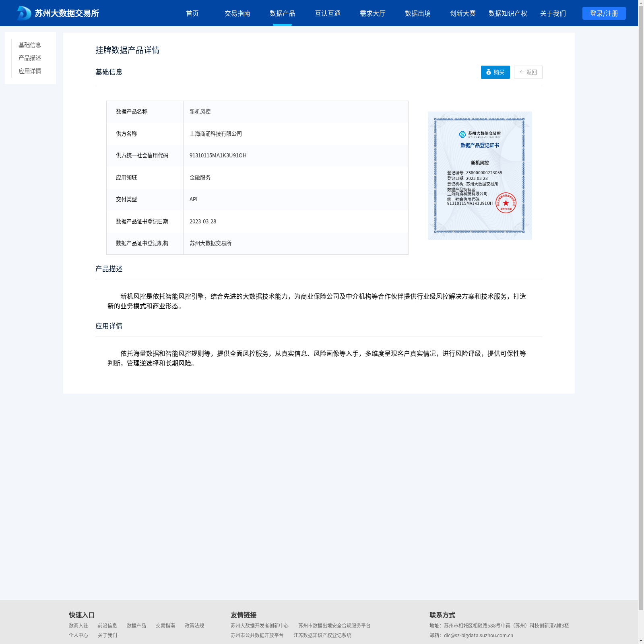Open 江苏数据知识产权登记系统 link
The width and height of the screenshot is (644, 644).
point(322,635)
